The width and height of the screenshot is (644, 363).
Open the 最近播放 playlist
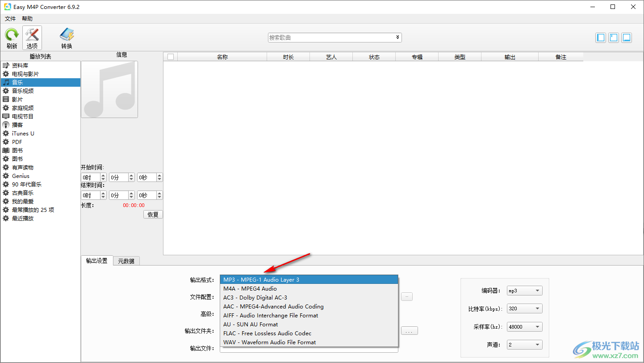(x=40, y=218)
